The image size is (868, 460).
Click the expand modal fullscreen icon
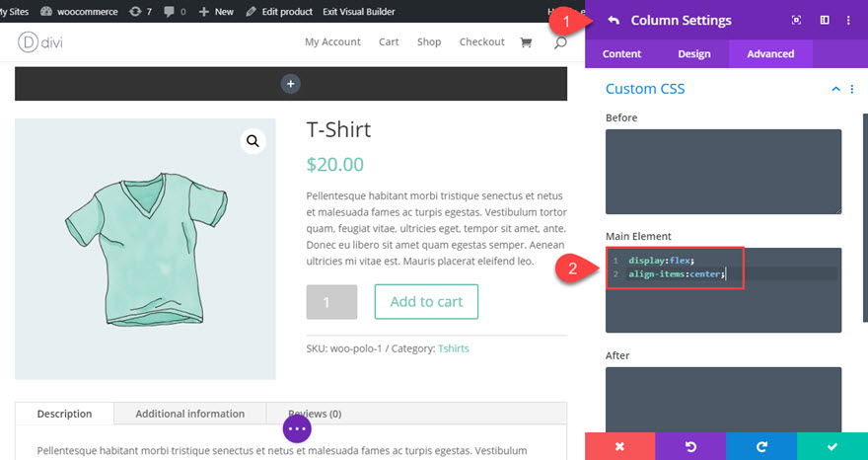[x=796, y=20]
